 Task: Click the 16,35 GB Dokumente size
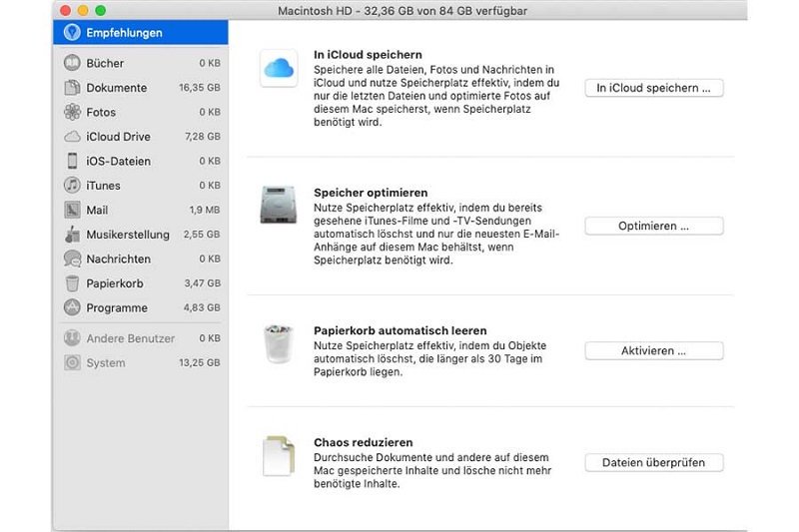(x=199, y=88)
